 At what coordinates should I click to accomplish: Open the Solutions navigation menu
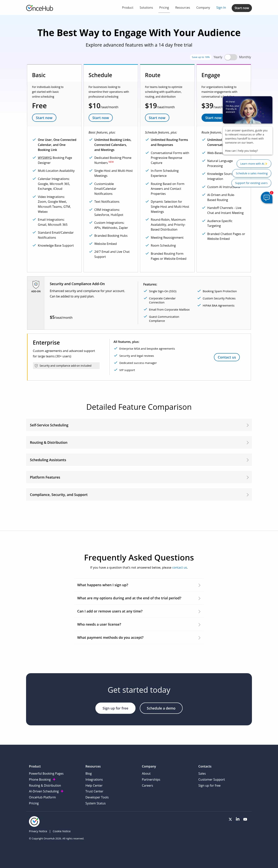click(146, 8)
